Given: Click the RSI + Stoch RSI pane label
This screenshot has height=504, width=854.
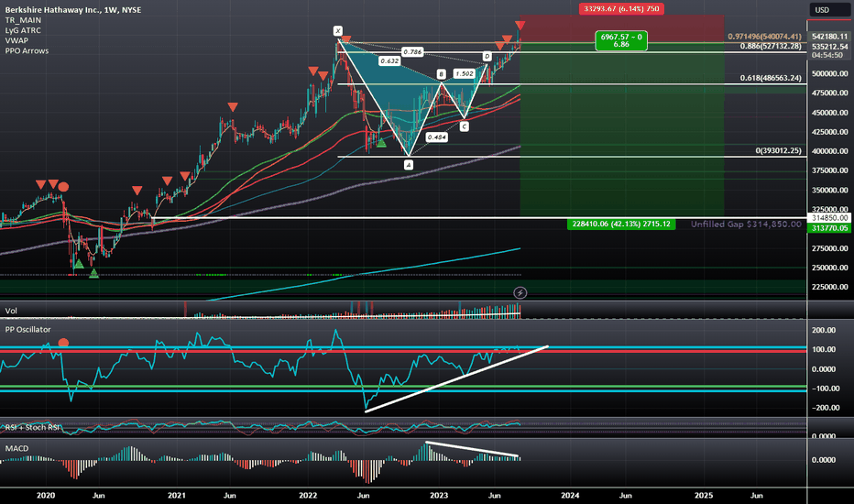Looking at the screenshot, I should [33, 427].
